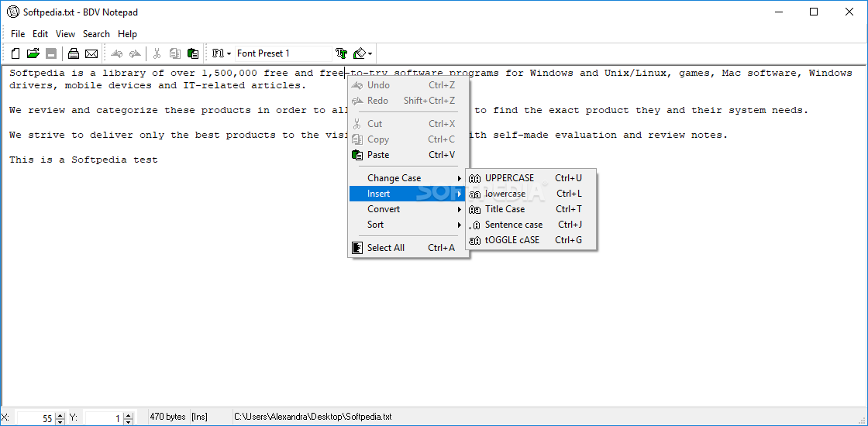Increase Y position with up stepper arrow
This screenshot has width=868, height=426.
pyautogui.click(x=129, y=415)
